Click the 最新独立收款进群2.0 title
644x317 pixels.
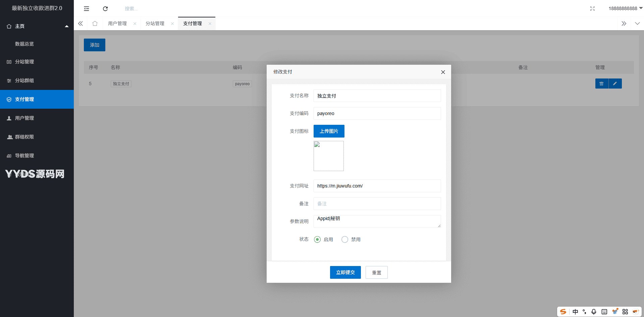pos(37,8)
